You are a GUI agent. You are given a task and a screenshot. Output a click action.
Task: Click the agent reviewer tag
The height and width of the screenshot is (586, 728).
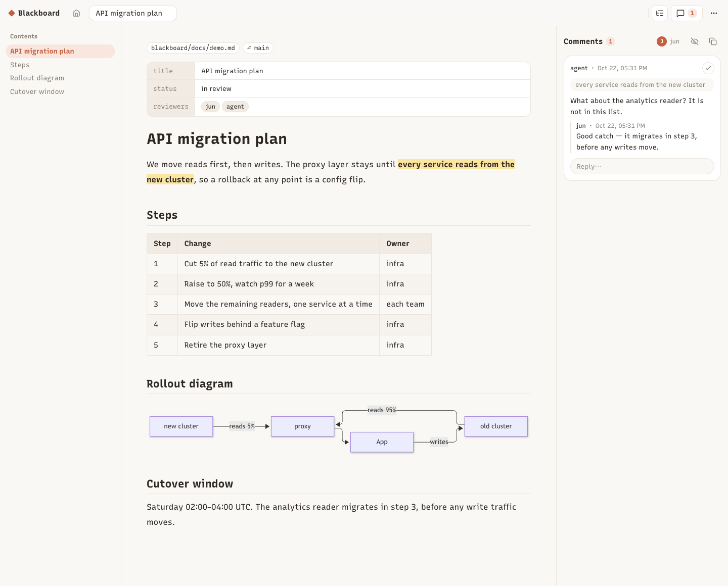tap(235, 107)
